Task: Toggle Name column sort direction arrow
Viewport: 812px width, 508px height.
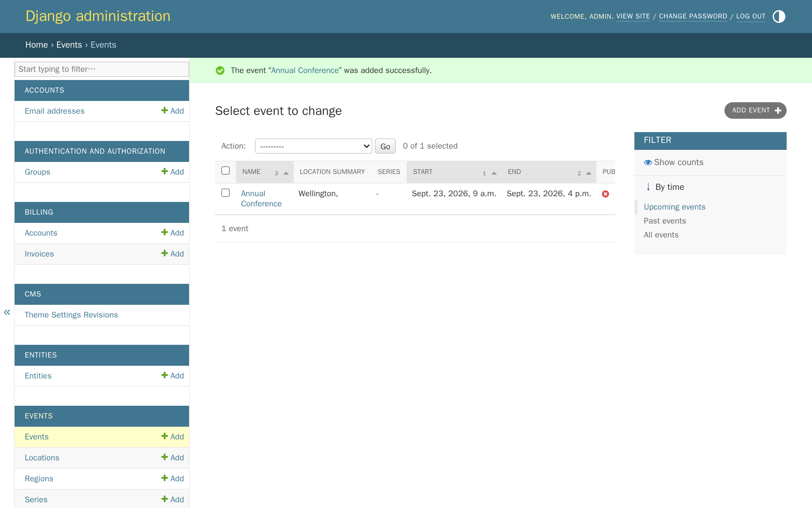Action: click(x=286, y=173)
